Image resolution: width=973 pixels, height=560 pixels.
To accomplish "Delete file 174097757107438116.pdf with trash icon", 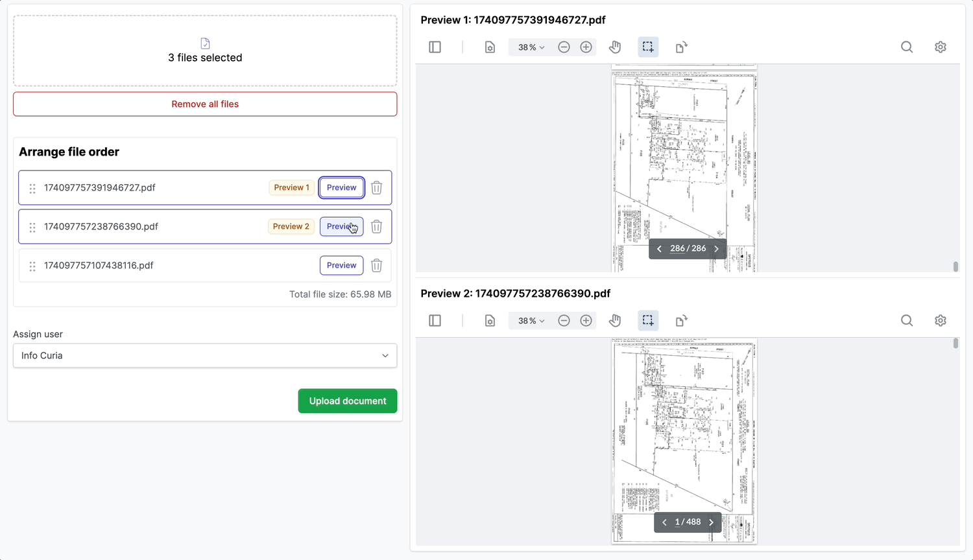I will (376, 266).
